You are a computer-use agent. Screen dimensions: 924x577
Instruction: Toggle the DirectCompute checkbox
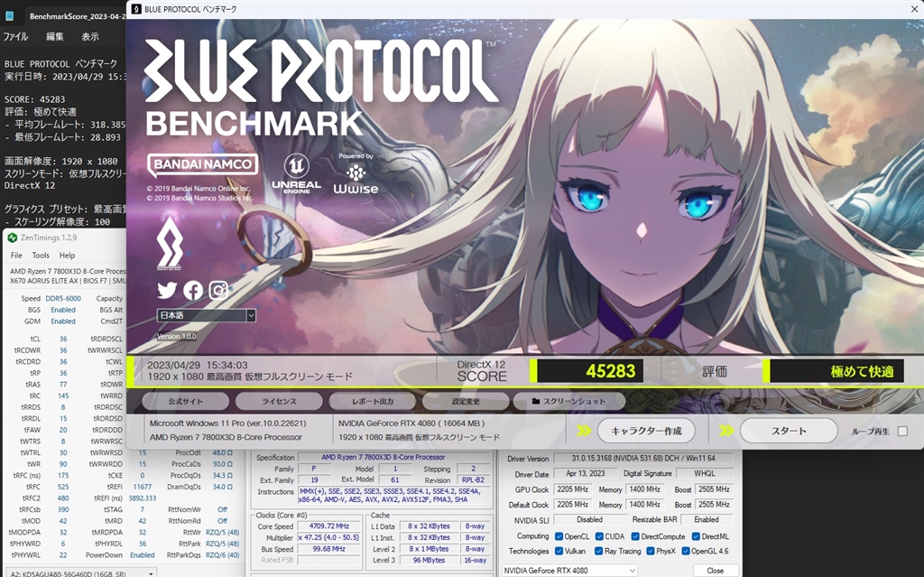635,536
